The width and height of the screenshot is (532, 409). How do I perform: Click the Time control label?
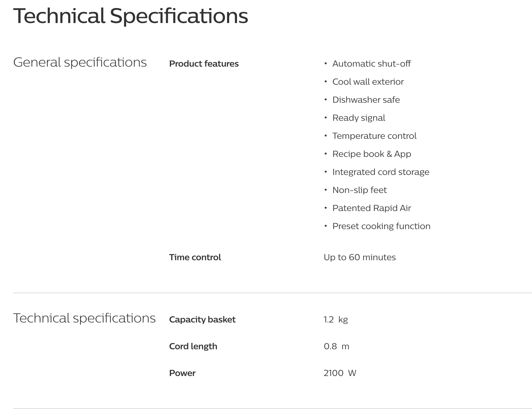click(195, 257)
